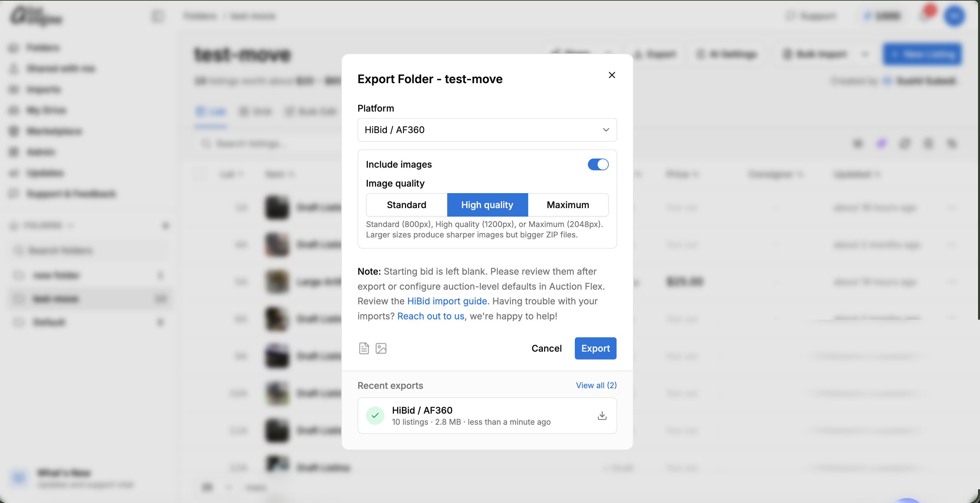Viewport: 980px width, 503px height.
Task: Click the 'Export Folder - test-move' dialog title
Action: click(x=430, y=79)
